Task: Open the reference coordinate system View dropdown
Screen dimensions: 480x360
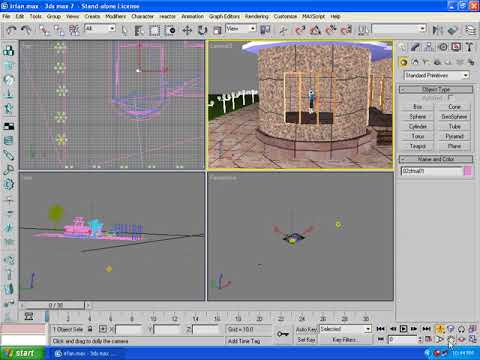Action: pos(241,29)
